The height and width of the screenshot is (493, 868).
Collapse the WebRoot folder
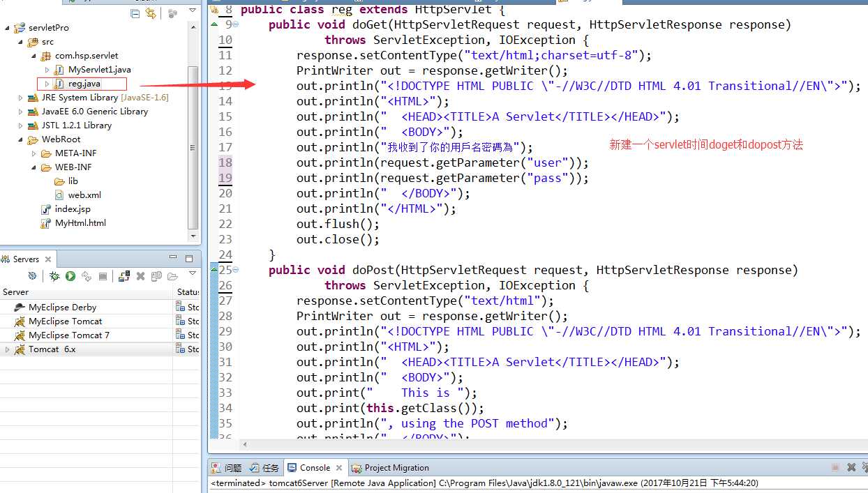pyautogui.click(x=22, y=139)
